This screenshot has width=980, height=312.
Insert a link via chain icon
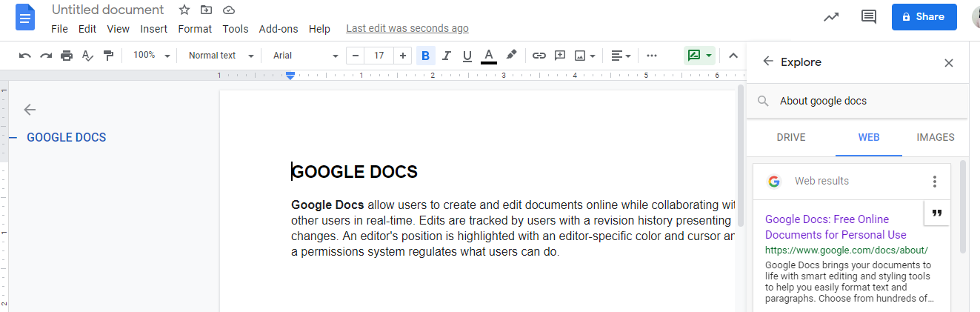(x=539, y=56)
